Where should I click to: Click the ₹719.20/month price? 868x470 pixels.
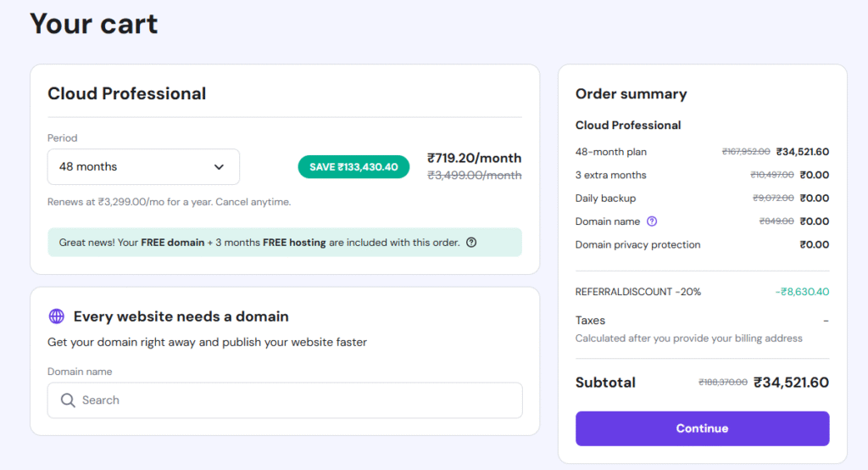474,158
